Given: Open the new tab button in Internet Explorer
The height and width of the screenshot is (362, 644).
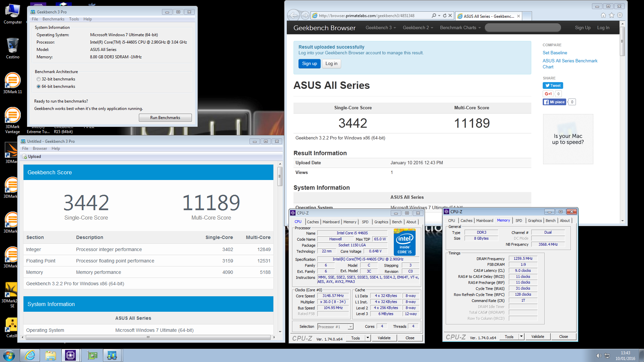Looking at the screenshot, I should click(527, 16).
